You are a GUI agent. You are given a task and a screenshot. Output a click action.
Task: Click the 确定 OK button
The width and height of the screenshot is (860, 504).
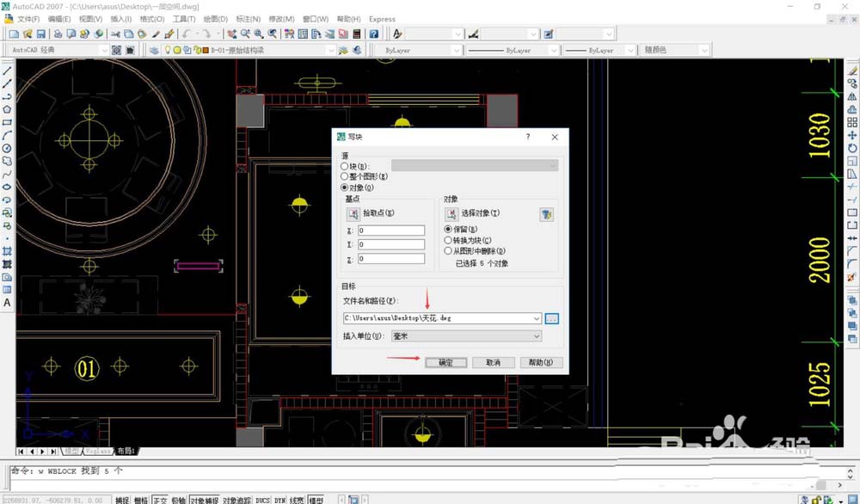click(445, 363)
